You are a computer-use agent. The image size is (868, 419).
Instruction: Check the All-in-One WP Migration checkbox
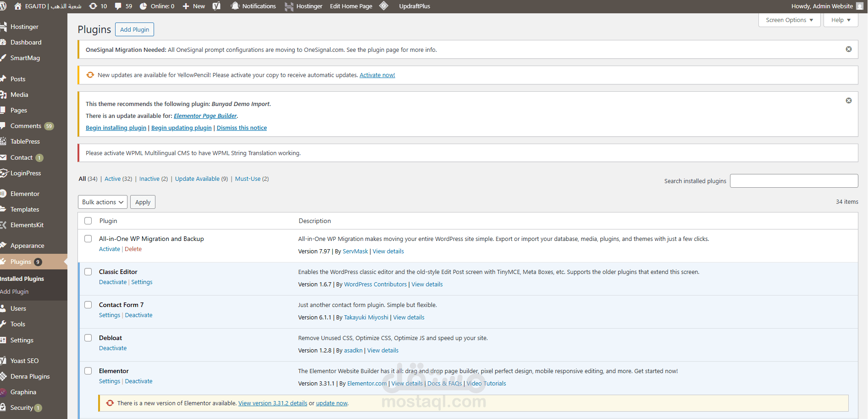[88, 239]
